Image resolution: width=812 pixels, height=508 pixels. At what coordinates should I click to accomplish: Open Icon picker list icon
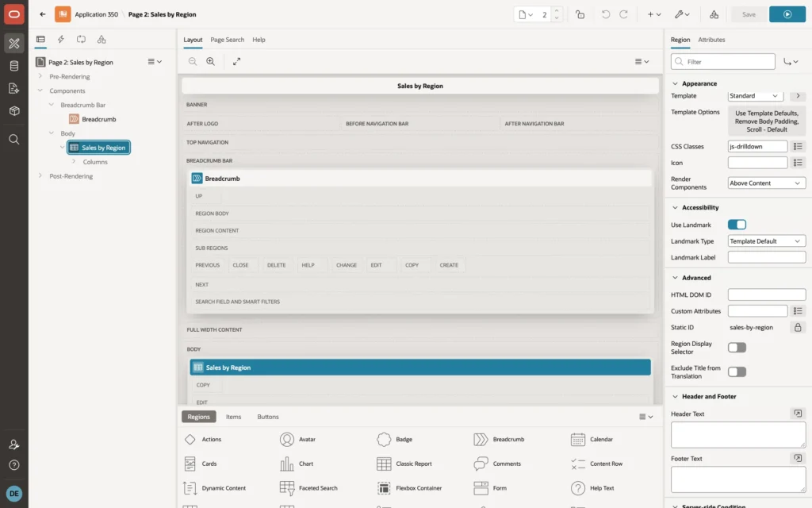point(798,163)
